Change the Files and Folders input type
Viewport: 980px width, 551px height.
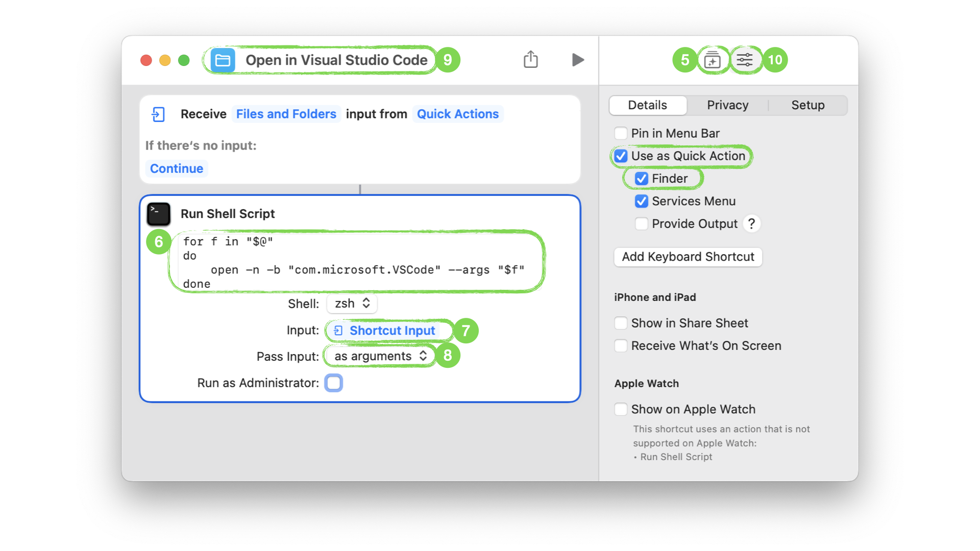286,114
